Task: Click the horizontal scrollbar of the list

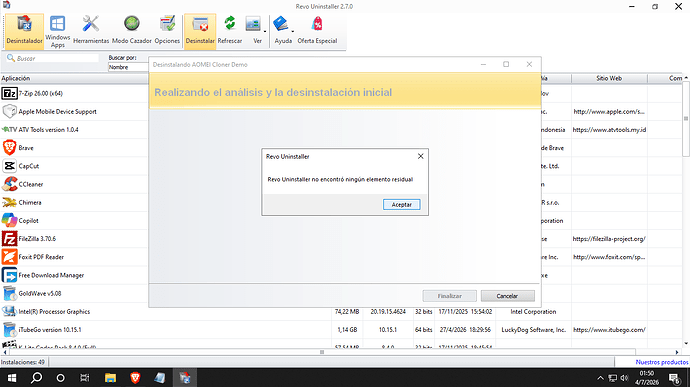Action: click(322, 352)
